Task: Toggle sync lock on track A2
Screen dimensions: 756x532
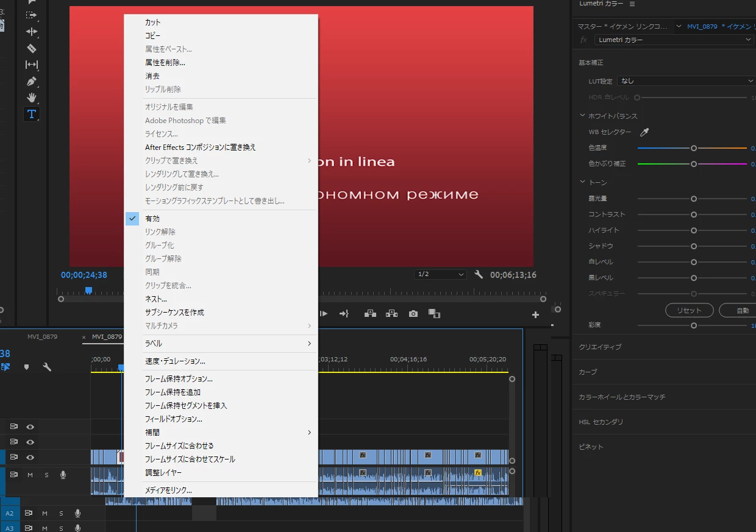Action: tap(28, 513)
